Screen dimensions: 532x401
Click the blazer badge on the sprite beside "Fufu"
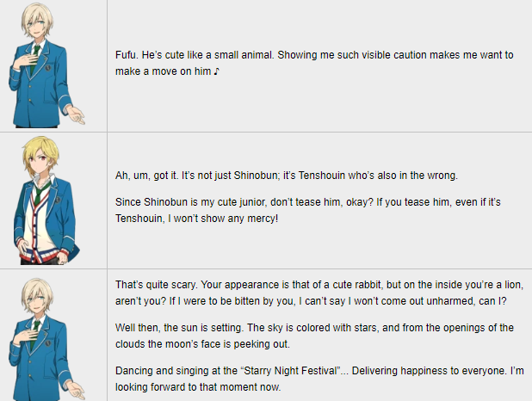click(x=48, y=67)
